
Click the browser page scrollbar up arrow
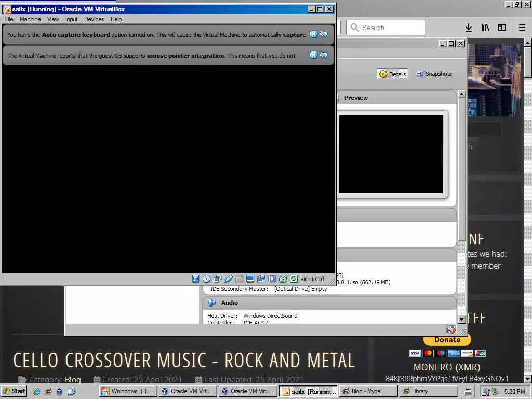[x=527, y=43]
